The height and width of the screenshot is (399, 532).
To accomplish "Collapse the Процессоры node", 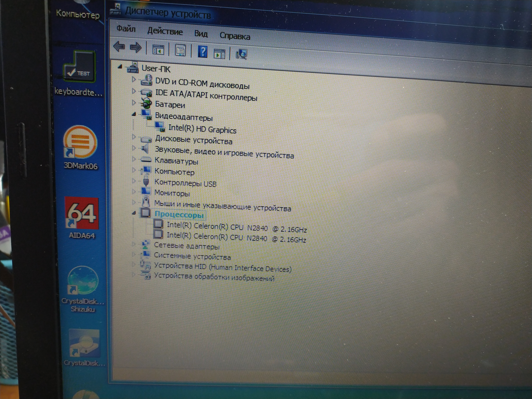I will pyautogui.click(x=134, y=213).
